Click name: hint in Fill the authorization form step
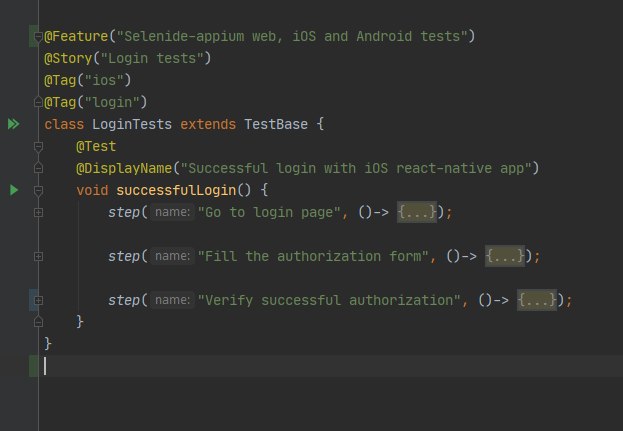Viewport: 623px width, 431px height. (172, 256)
